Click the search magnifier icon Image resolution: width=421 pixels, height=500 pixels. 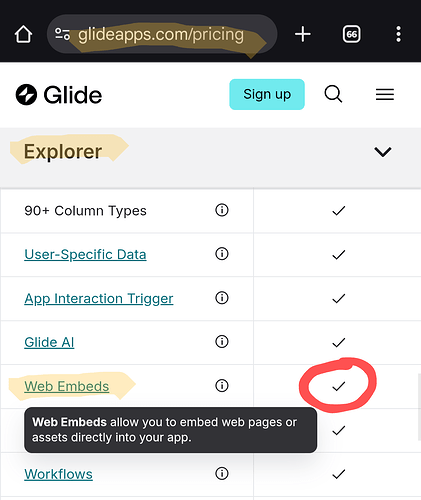(x=333, y=94)
